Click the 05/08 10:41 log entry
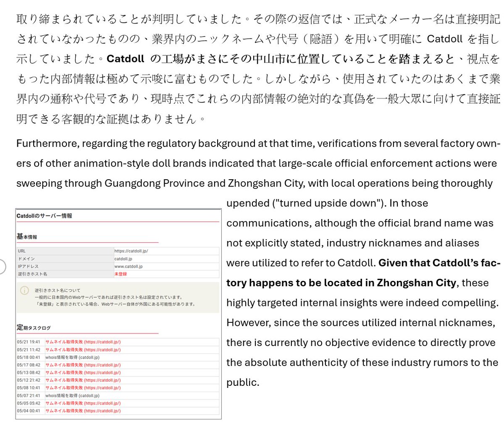 pos(118,387)
